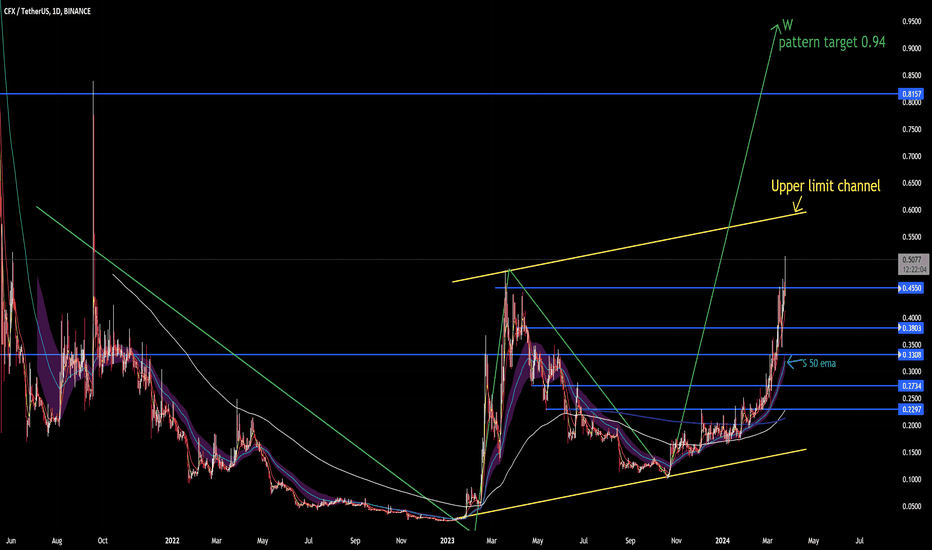Screen dimensions: 932x550
Task: Click the Jun label on time axis
Action: tap(11, 540)
